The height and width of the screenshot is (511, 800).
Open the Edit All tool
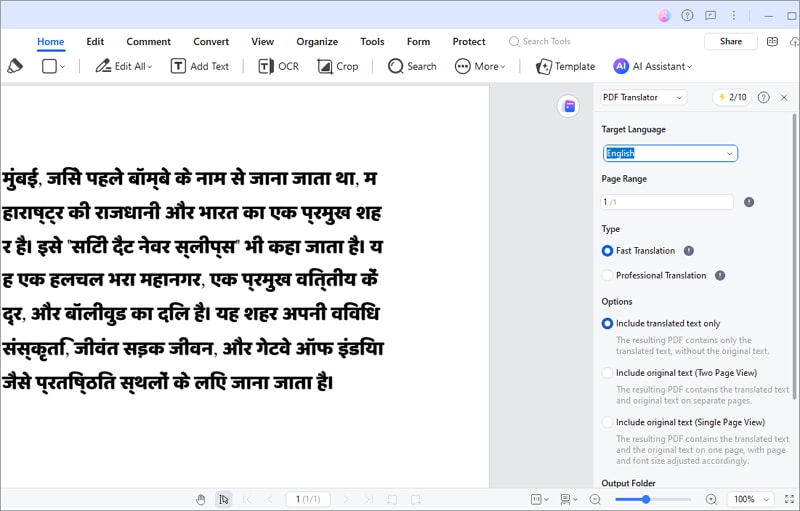coord(123,66)
